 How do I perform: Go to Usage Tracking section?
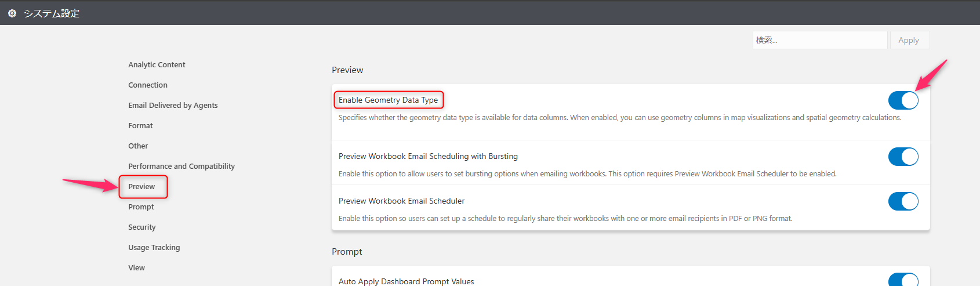(154, 248)
